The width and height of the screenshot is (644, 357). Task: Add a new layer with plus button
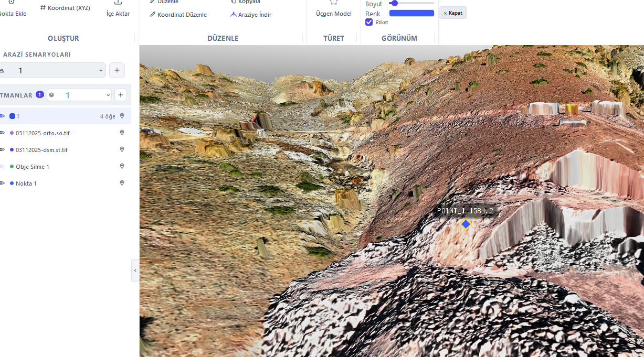click(x=121, y=95)
